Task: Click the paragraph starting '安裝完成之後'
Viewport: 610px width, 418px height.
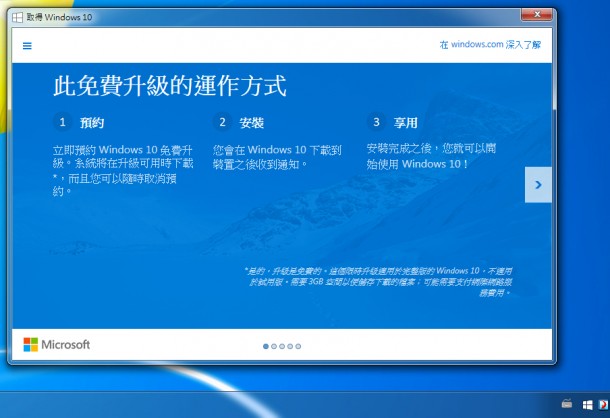Action: (x=431, y=156)
